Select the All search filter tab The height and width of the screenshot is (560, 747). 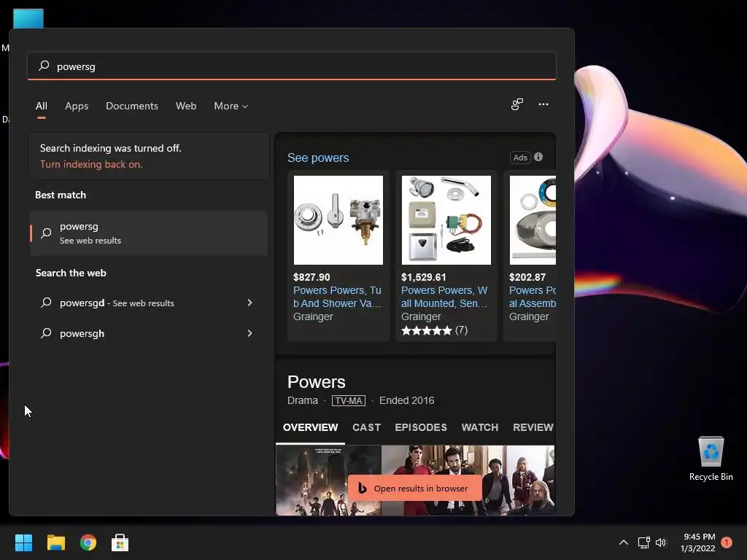(42, 106)
